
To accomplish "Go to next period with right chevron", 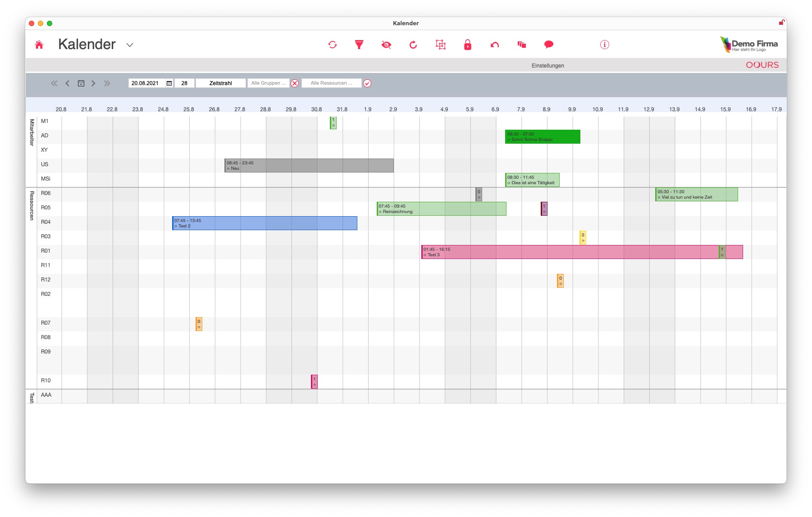I will [93, 83].
